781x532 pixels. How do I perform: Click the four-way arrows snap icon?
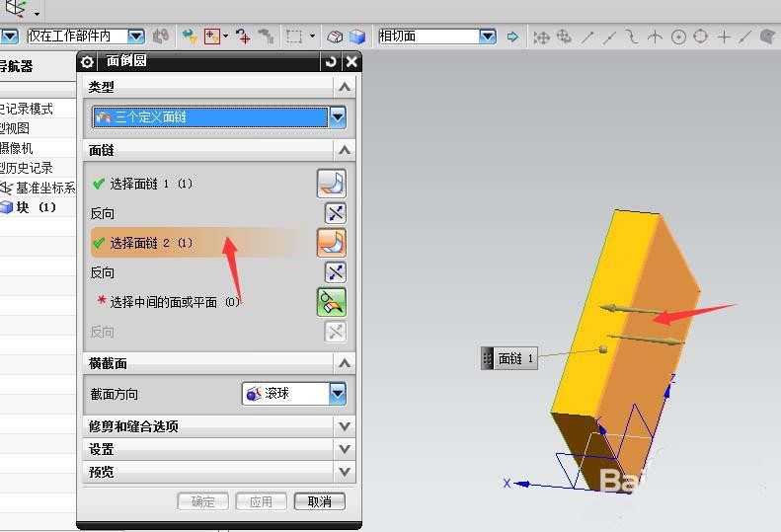541,37
